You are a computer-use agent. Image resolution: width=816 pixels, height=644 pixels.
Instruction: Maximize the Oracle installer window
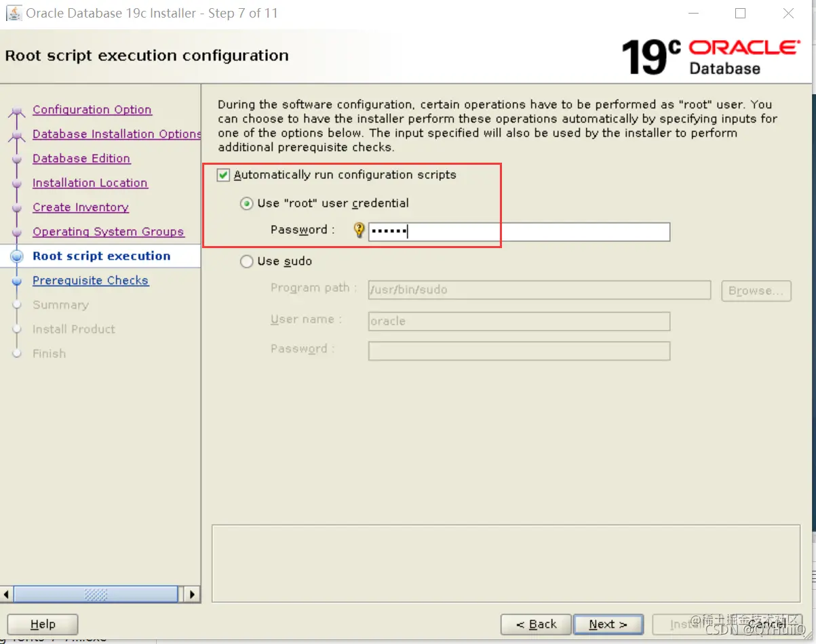coord(741,14)
